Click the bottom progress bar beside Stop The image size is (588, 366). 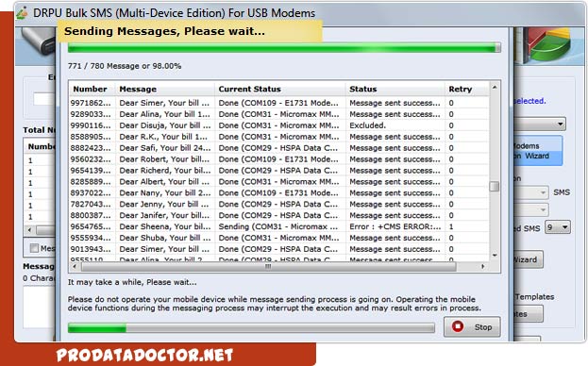tap(251, 327)
